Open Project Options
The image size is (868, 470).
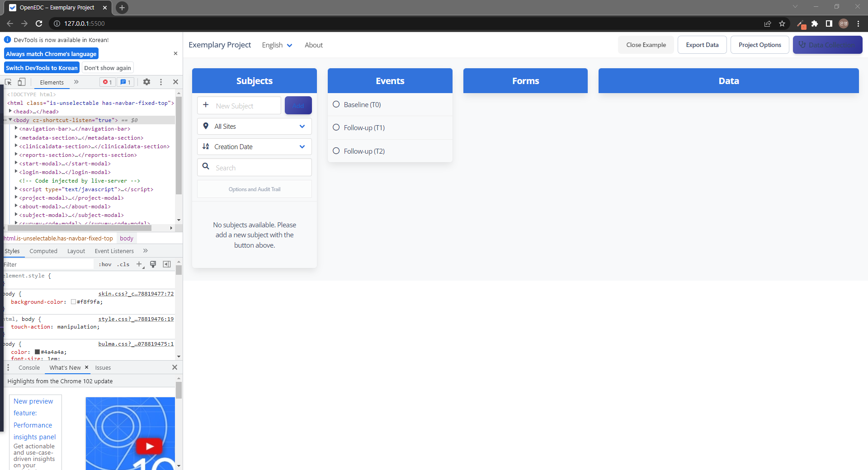click(759, 45)
